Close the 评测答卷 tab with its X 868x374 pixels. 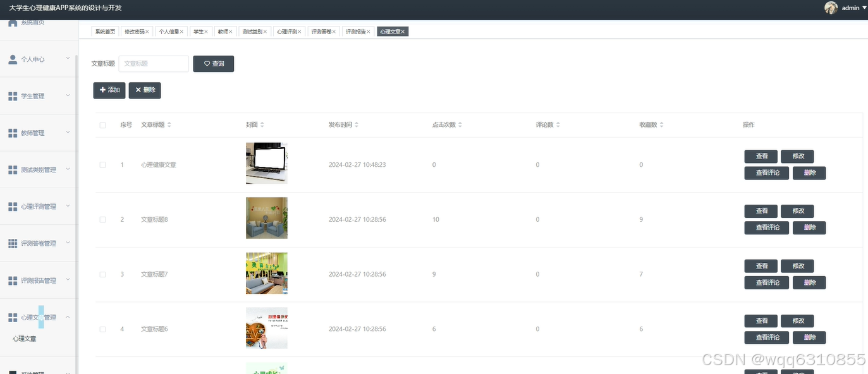[334, 32]
